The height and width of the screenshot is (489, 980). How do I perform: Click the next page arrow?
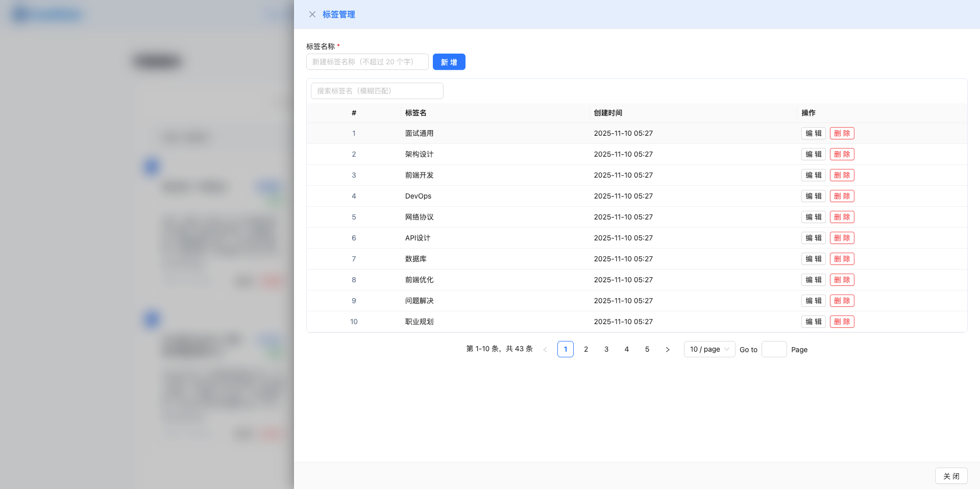click(x=668, y=349)
